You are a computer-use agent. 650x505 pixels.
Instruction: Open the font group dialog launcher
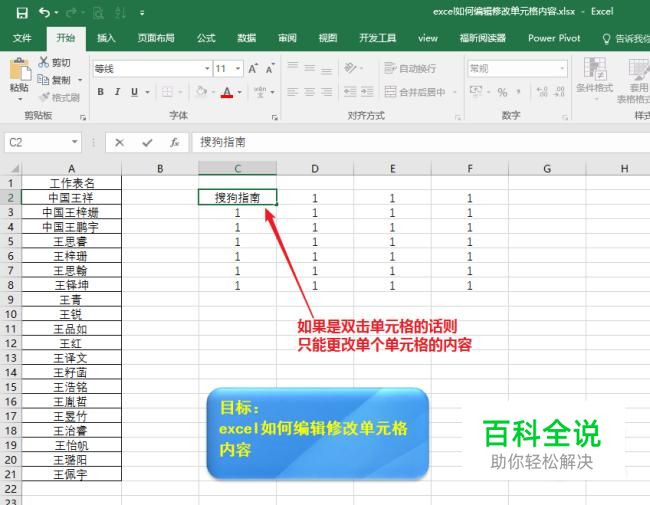coord(274,118)
